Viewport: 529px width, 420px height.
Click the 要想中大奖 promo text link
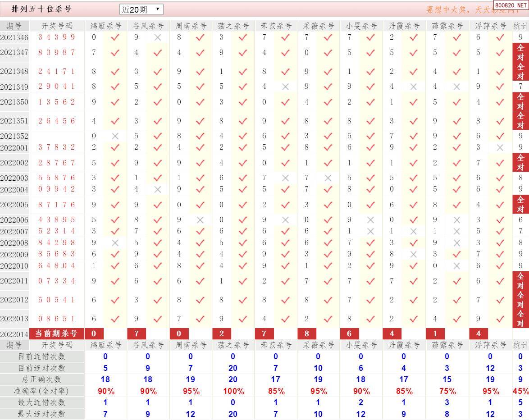point(459,9)
